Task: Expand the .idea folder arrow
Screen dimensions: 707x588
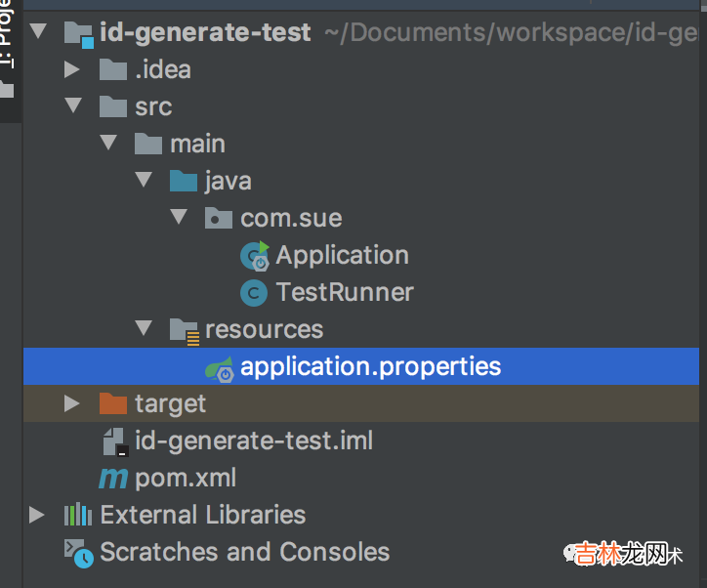Action: pyautogui.click(x=71, y=69)
